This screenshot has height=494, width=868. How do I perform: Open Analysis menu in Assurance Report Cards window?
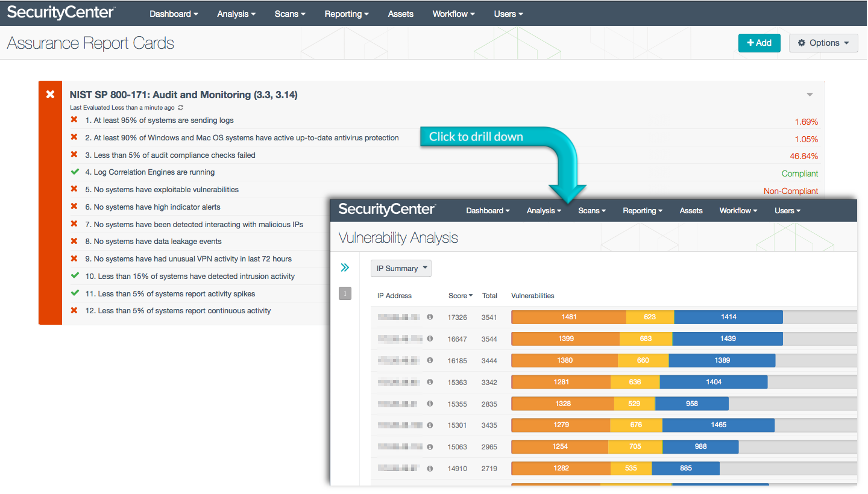(x=236, y=14)
